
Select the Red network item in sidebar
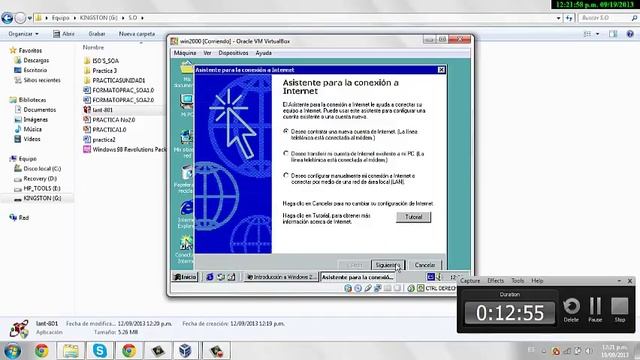tap(24, 218)
